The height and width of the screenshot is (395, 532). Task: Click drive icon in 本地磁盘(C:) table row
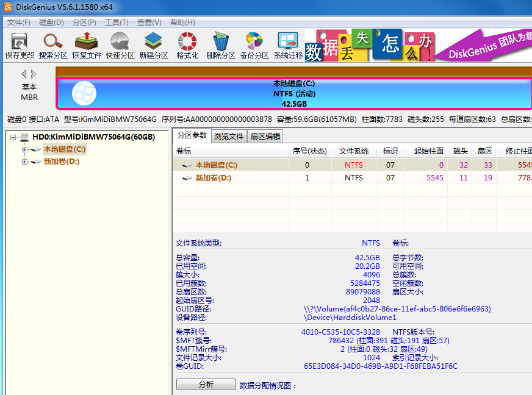pos(187,165)
